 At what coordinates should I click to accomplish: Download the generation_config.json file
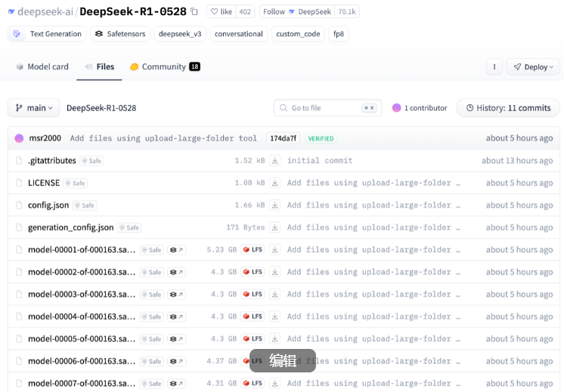[274, 227]
